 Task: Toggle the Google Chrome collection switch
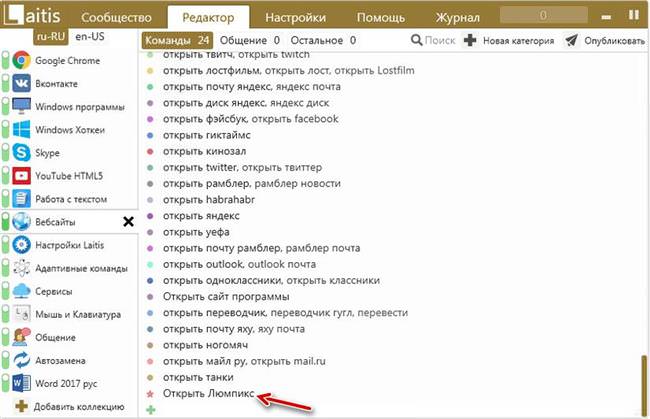5,61
